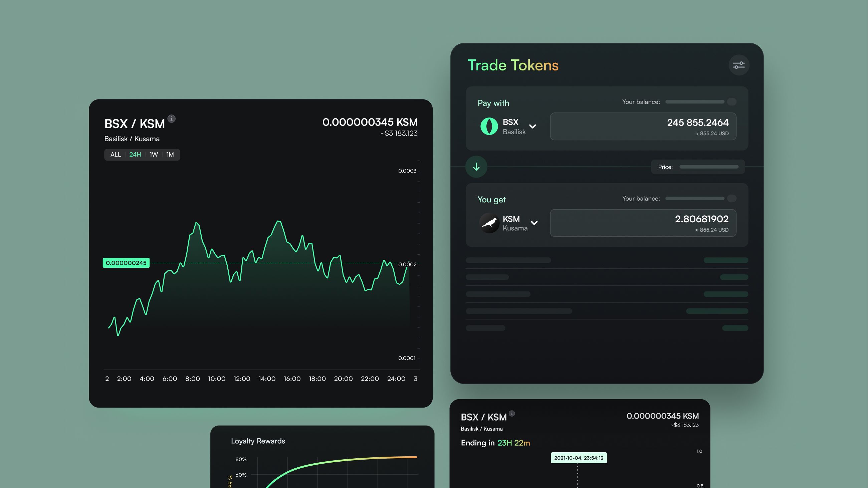Switch chart to 1M range
The image size is (868, 488).
coord(170,155)
